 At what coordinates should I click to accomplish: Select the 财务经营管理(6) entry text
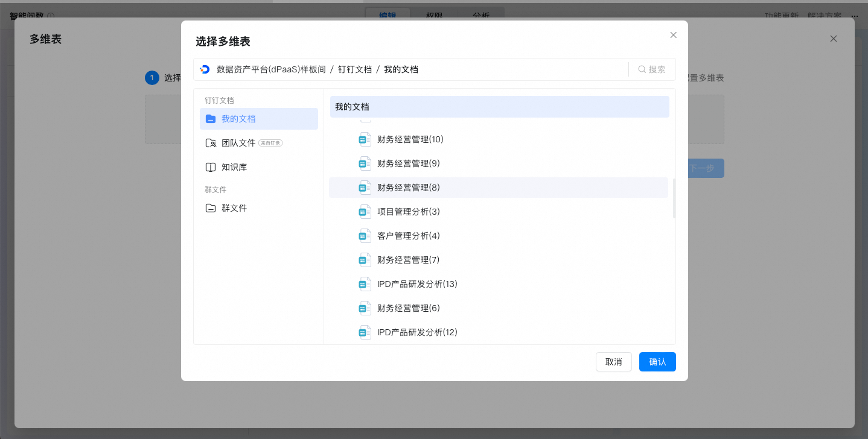(x=408, y=308)
